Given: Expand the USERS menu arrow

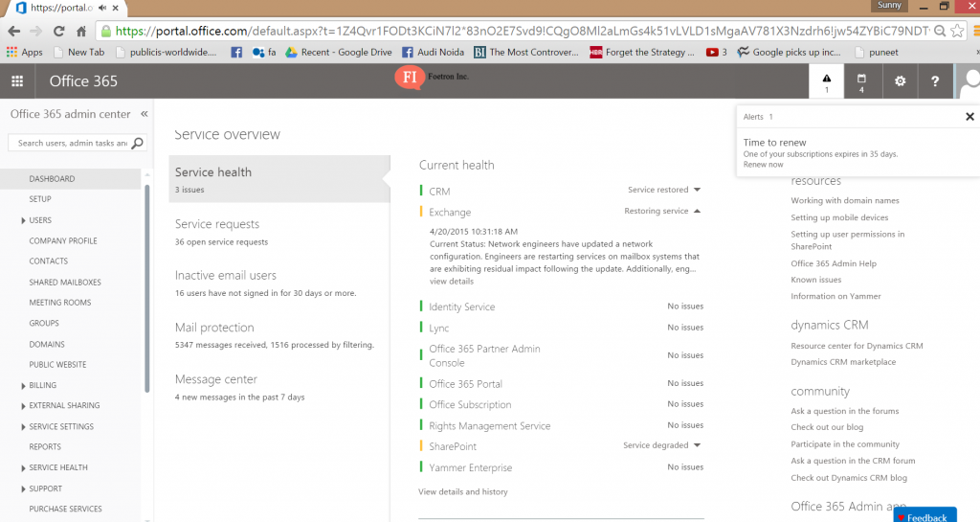Looking at the screenshot, I should pyautogui.click(x=23, y=220).
